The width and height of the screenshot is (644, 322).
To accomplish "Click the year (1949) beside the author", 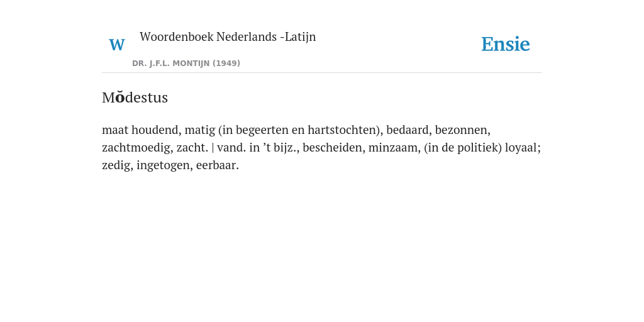I will coord(226,64).
